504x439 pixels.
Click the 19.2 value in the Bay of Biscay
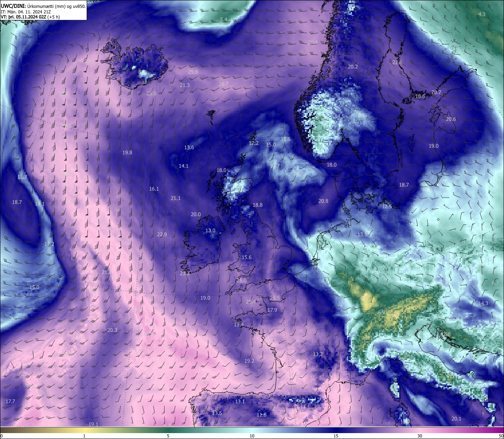249,361
